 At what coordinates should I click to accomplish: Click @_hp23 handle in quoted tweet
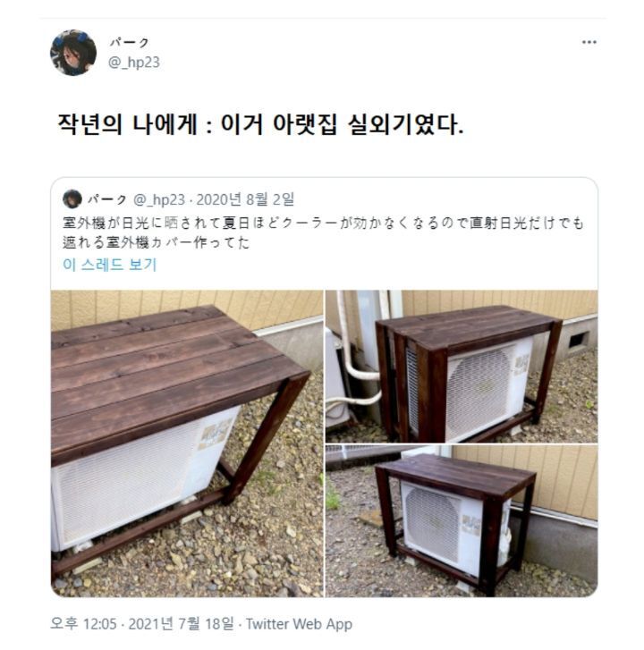click(x=159, y=199)
